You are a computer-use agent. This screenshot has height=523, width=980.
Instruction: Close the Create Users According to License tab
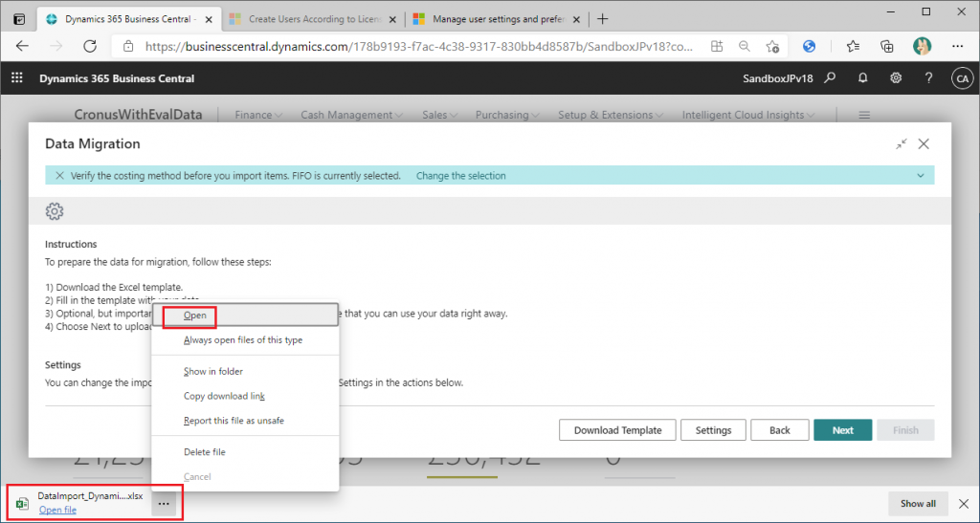[x=392, y=19]
